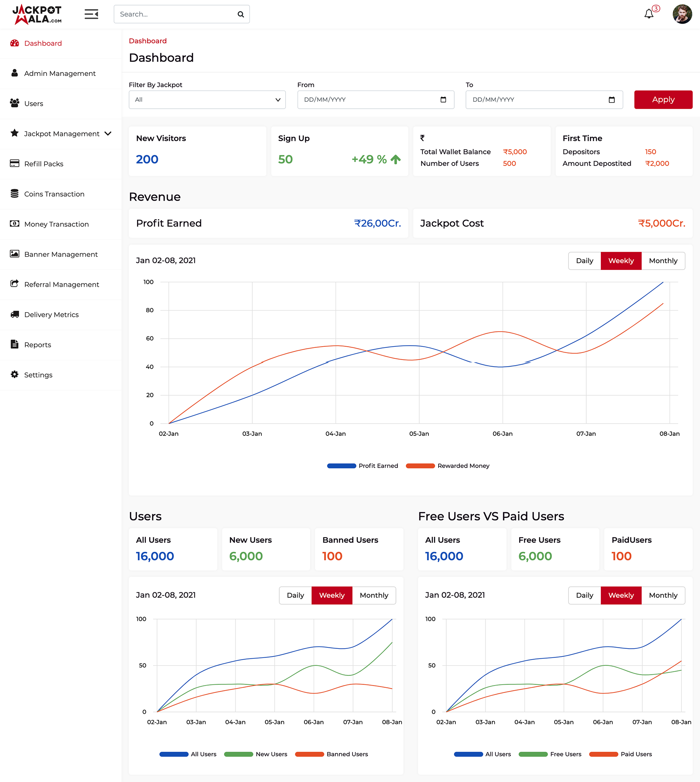Click the search magnifier icon
The height and width of the screenshot is (782, 700).
click(x=241, y=14)
